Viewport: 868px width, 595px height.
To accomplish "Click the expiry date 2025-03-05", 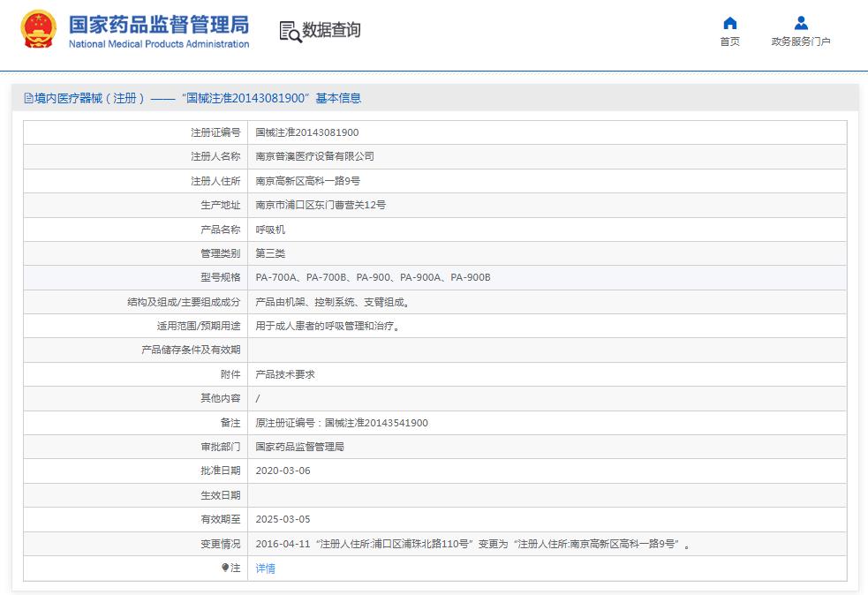I will pyautogui.click(x=283, y=519).
